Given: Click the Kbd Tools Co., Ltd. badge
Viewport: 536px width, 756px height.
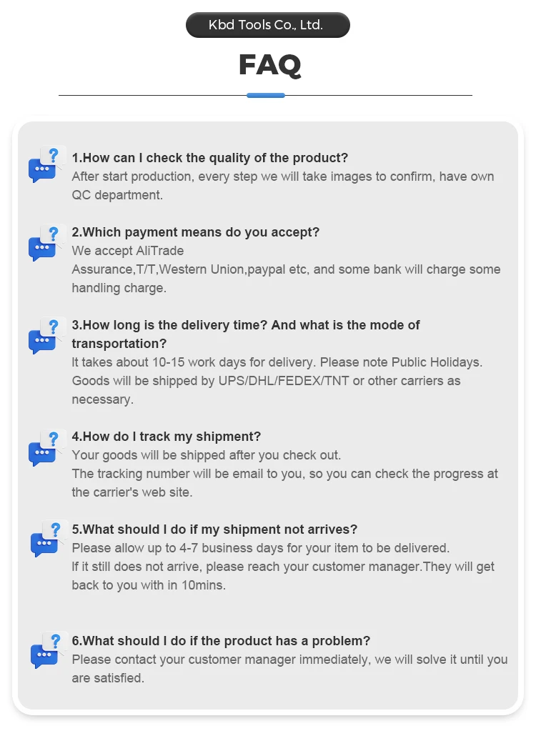Looking at the screenshot, I should [x=267, y=25].
